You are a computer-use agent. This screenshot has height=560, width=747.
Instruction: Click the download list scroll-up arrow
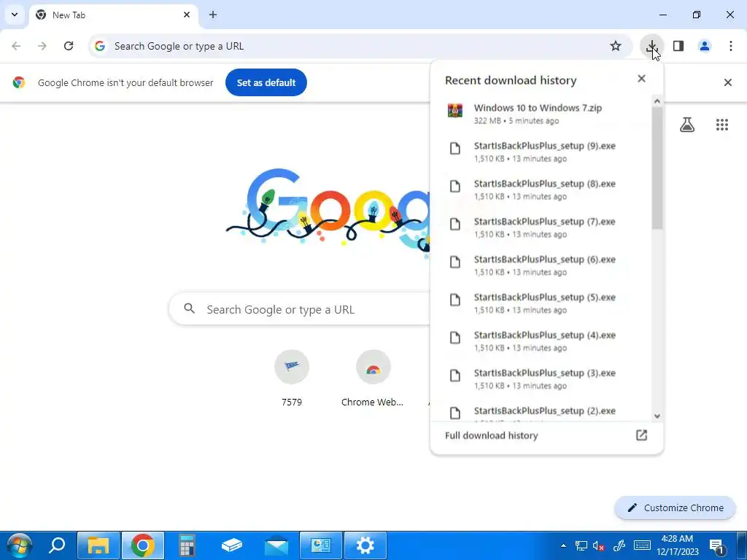point(657,101)
